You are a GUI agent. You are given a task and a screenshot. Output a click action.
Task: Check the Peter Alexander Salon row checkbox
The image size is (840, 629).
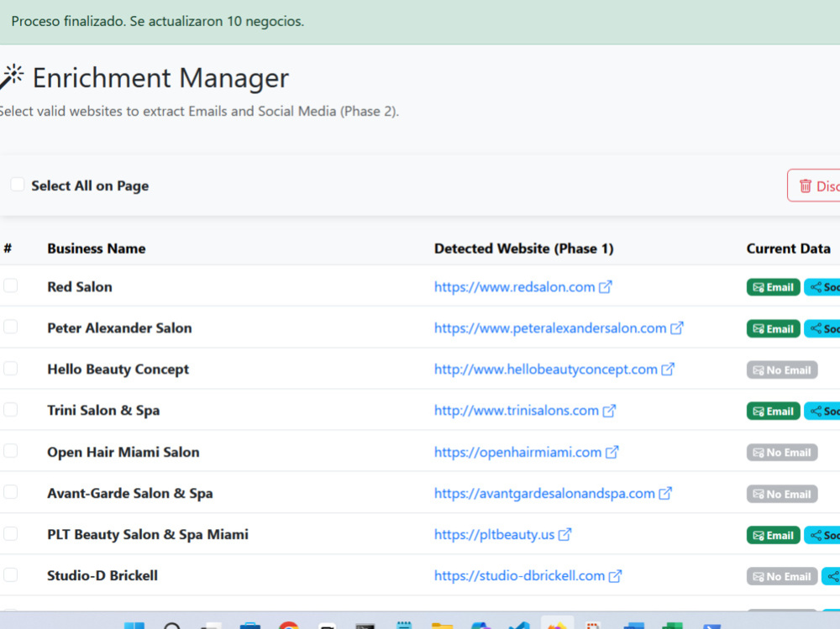10,327
